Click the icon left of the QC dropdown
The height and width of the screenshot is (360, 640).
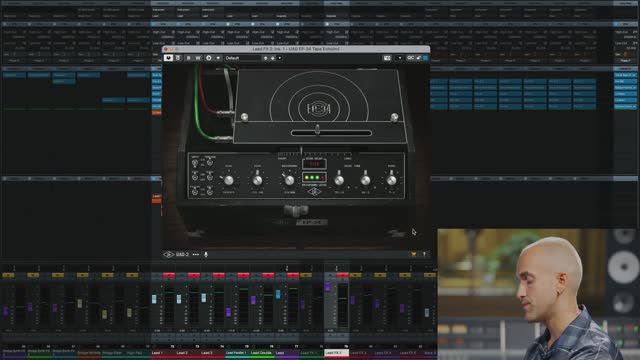(387, 58)
